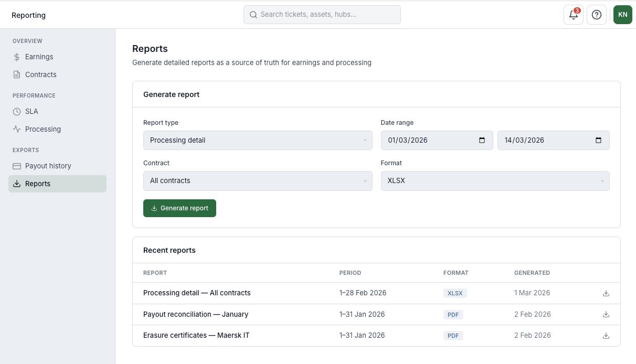This screenshot has width=636, height=364.
Task: Download the Erasure certificates Maersk IT report
Action: (x=606, y=336)
